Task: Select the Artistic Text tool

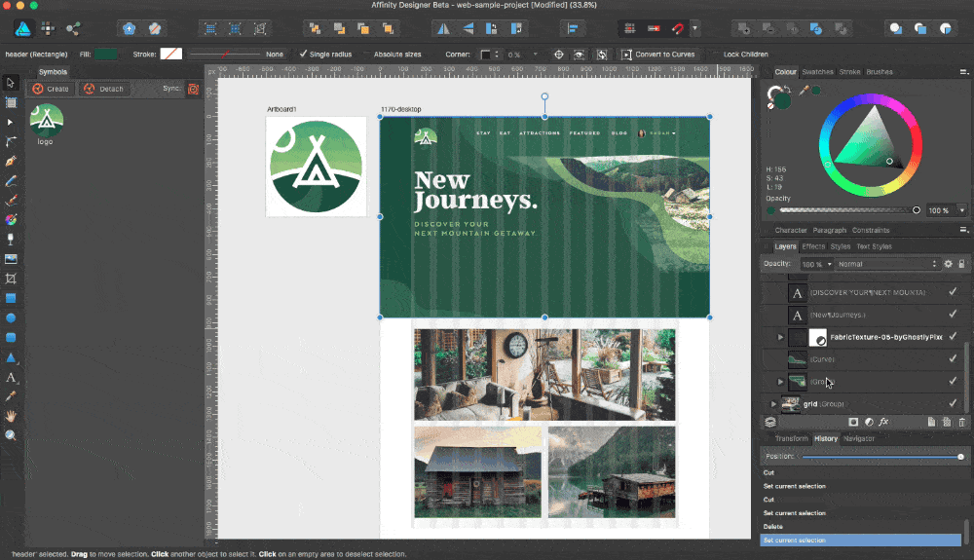Action: [11, 377]
